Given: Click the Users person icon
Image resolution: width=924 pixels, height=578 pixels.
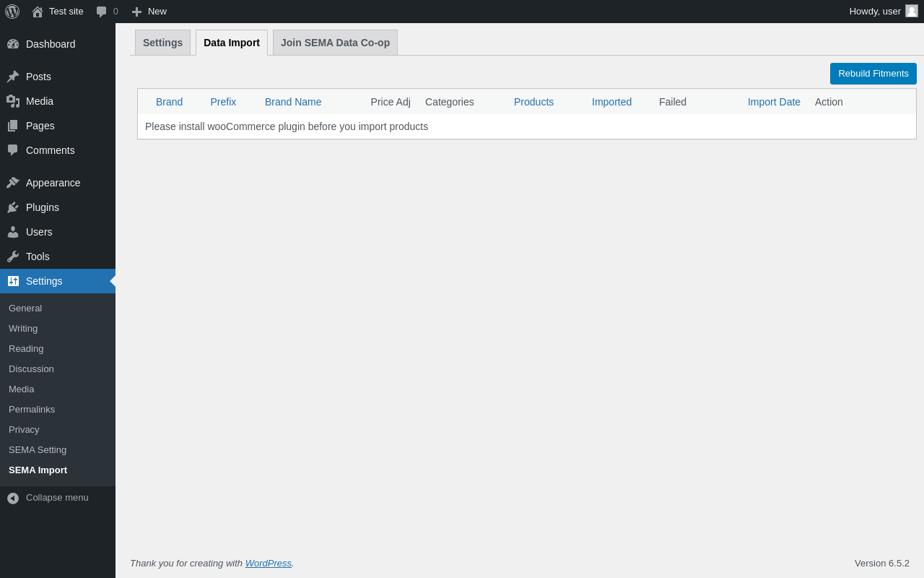Looking at the screenshot, I should pos(13,232).
